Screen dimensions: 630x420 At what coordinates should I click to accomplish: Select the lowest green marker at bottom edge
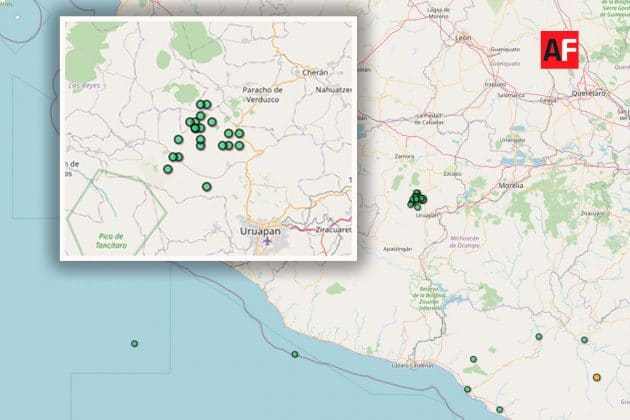(x=500, y=409)
